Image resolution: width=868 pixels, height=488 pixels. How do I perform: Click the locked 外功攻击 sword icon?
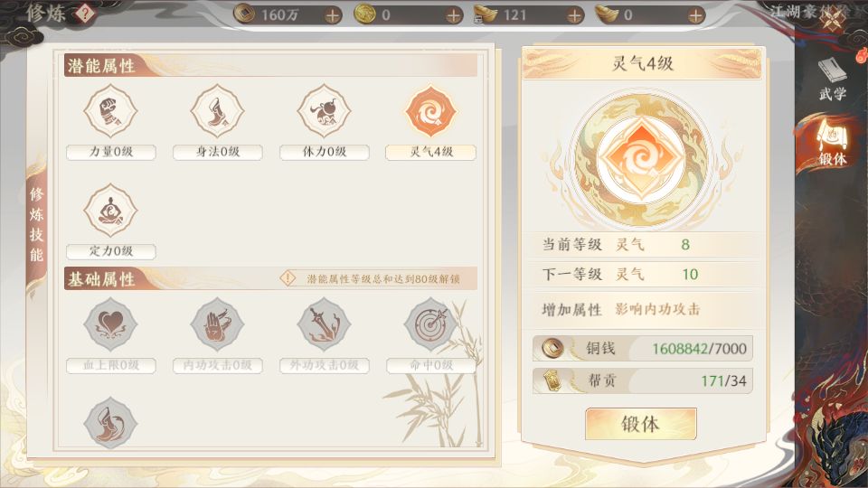point(325,324)
